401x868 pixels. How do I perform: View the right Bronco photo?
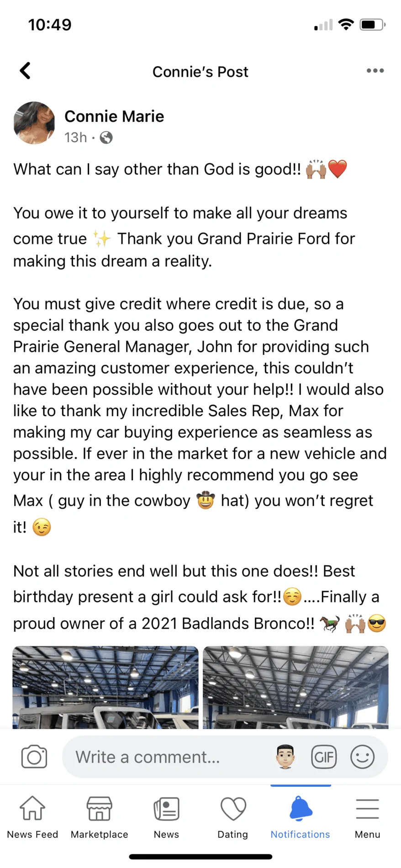[296, 688]
